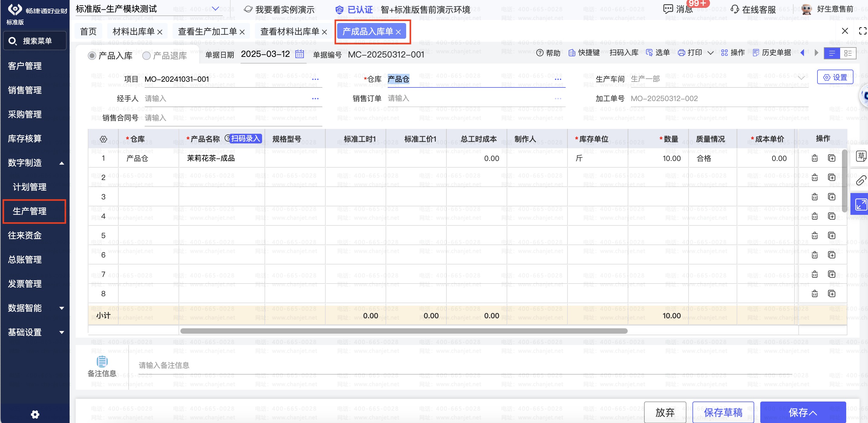The image size is (868, 423).
Task: Go to the previous document with left arrow
Action: coord(802,53)
